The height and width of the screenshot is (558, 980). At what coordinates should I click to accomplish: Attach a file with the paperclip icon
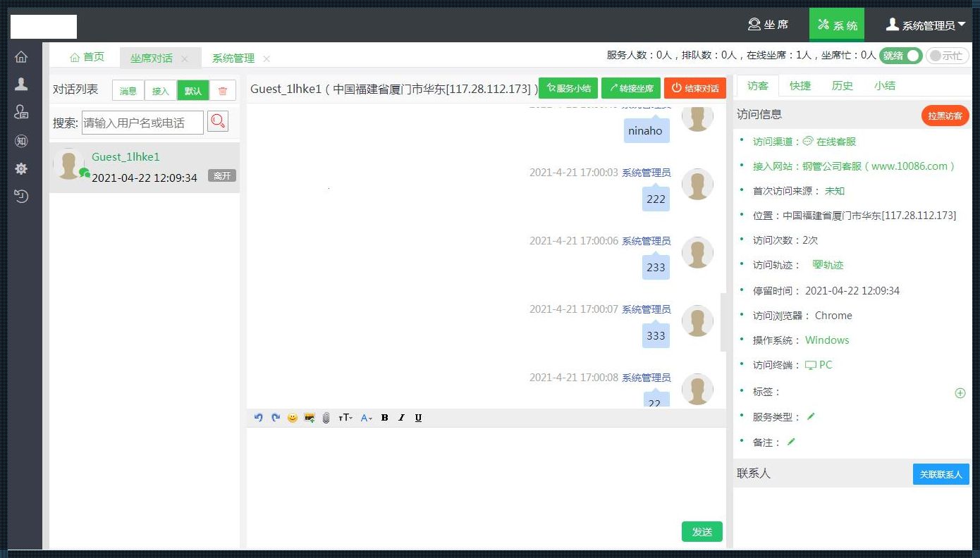click(326, 418)
